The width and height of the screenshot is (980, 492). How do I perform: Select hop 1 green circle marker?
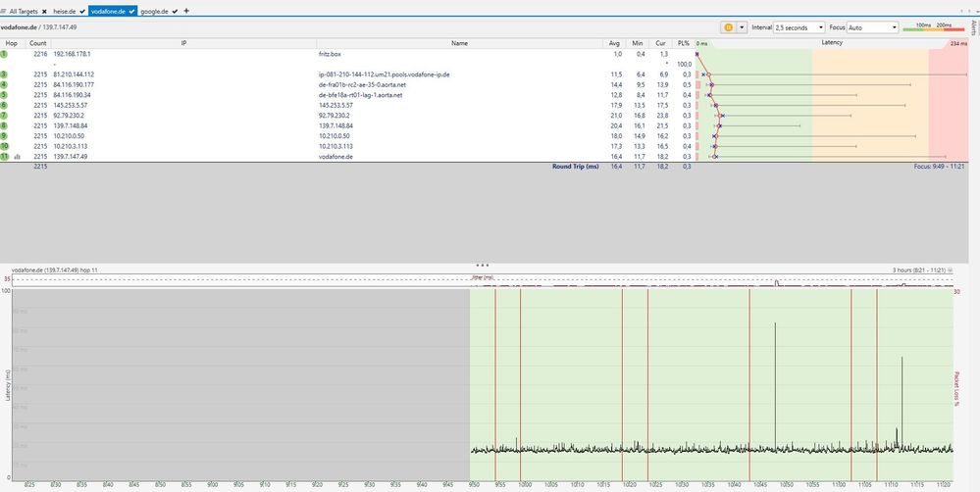(4, 54)
